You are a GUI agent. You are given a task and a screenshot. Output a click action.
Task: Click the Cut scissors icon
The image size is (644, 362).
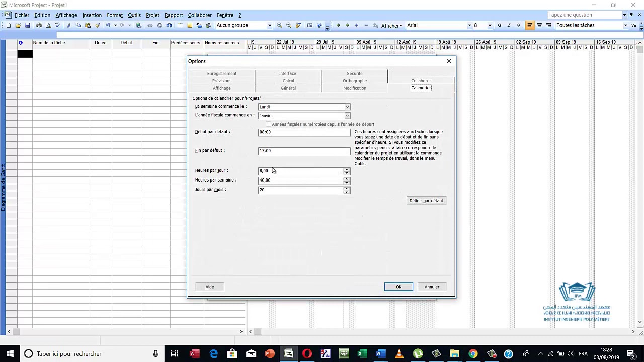click(68, 25)
